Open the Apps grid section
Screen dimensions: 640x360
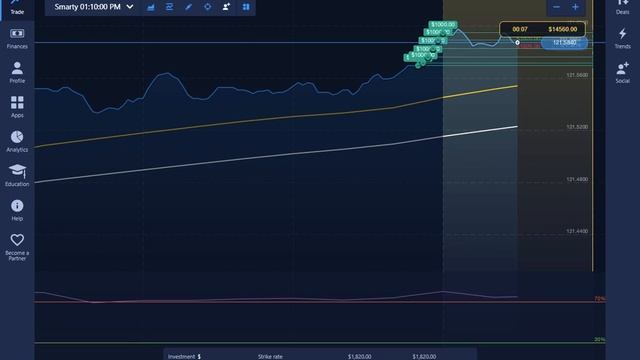pos(17,107)
